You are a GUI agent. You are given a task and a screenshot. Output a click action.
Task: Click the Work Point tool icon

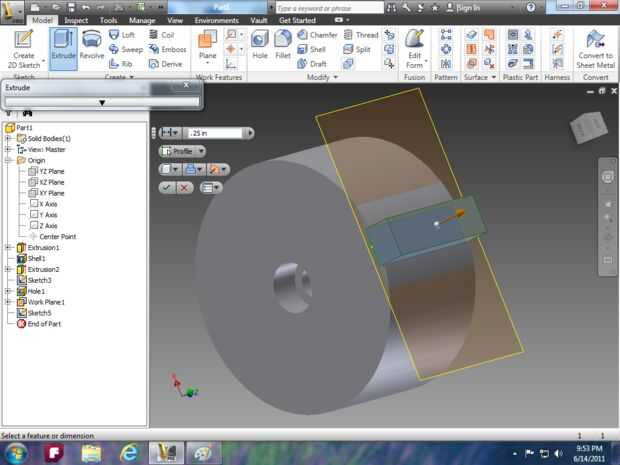231,49
